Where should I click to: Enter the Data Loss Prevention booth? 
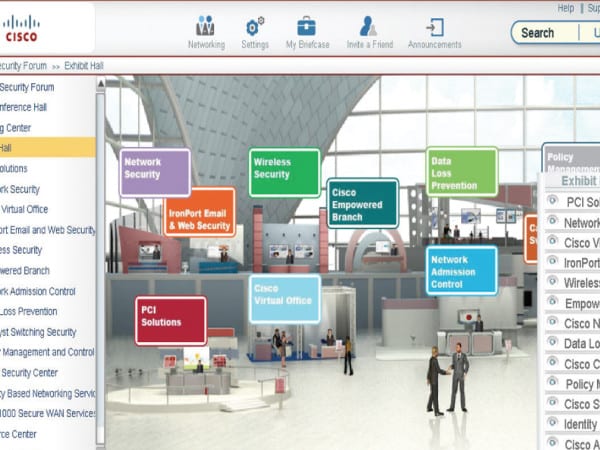pyautogui.click(x=462, y=171)
